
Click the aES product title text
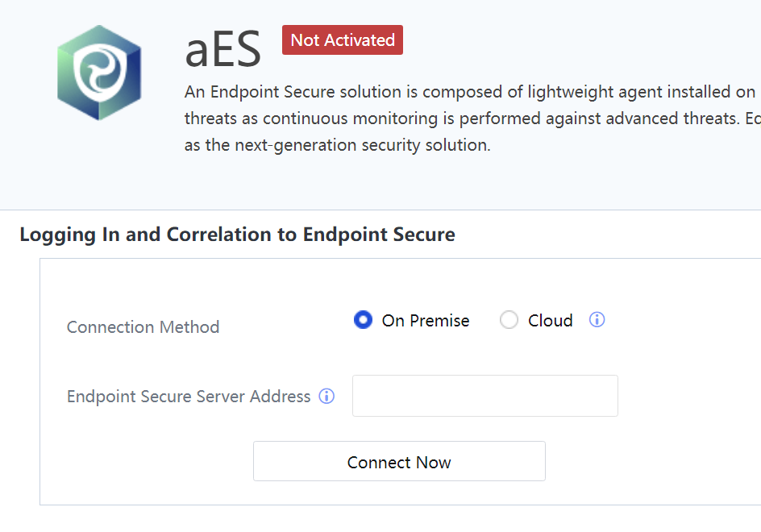[223, 50]
